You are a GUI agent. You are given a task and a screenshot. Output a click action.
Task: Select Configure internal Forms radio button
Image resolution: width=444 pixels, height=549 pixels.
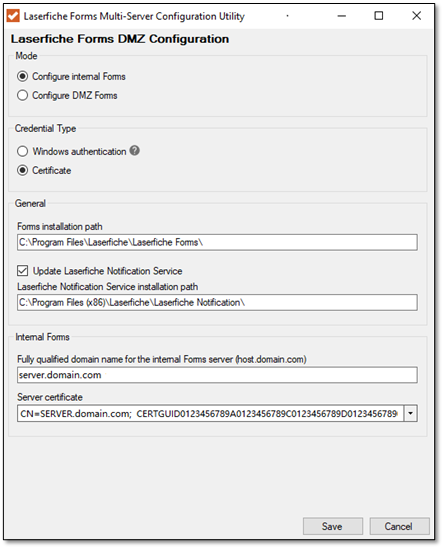[x=22, y=76]
